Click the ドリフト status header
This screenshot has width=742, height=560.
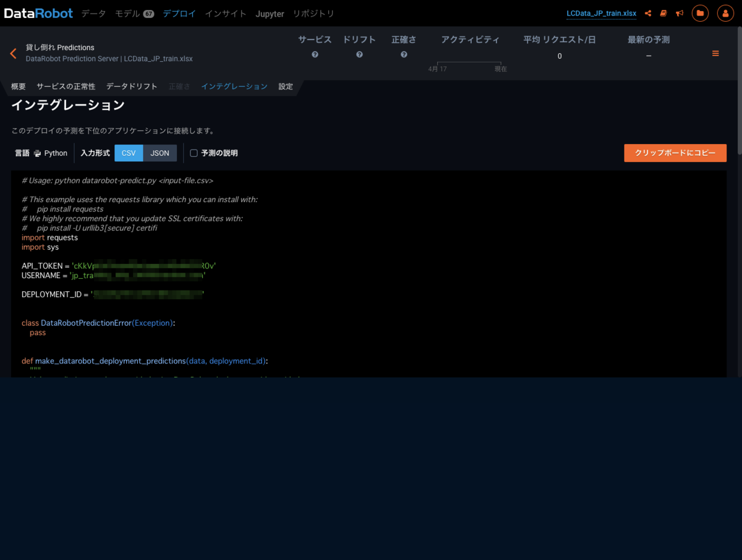point(359,40)
